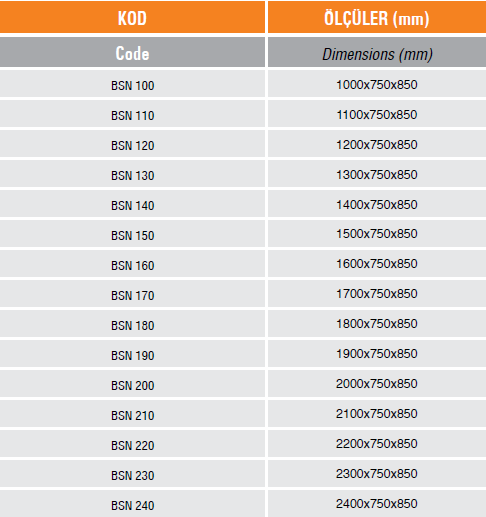Click the BSN 170 code cell
This screenshot has width=486, height=517.
tap(132, 293)
